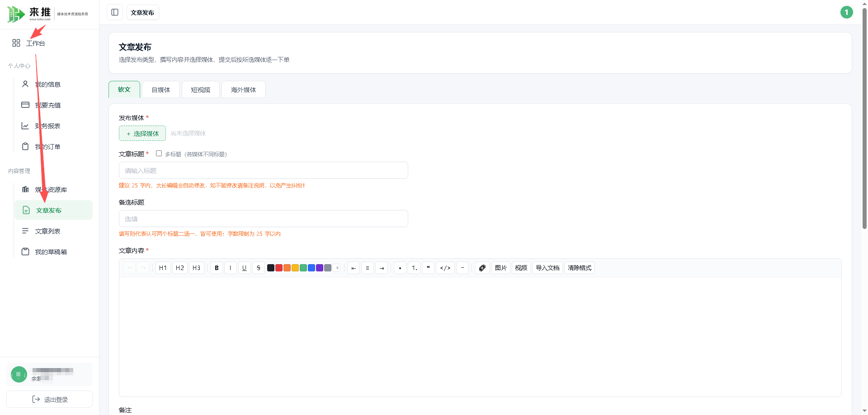The width and height of the screenshot is (868, 415).
Task: Toggle strikethrough formatting
Action: (x=259, y=268)
